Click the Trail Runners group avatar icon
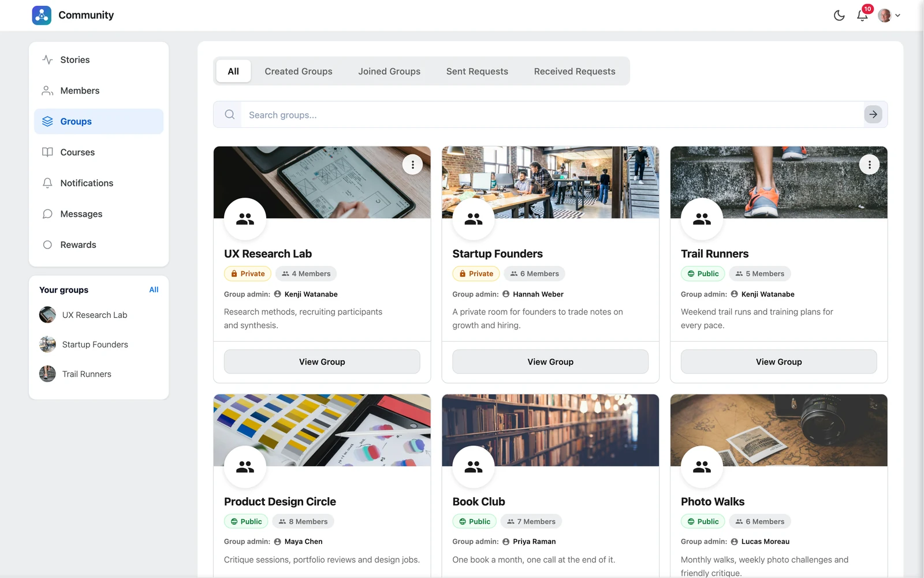The image size is (924, 578). [702, 219]
